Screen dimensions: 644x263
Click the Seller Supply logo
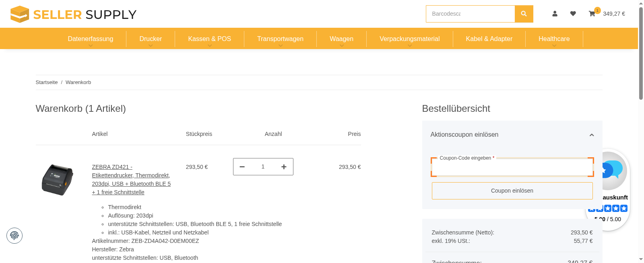tap(73, 14)
